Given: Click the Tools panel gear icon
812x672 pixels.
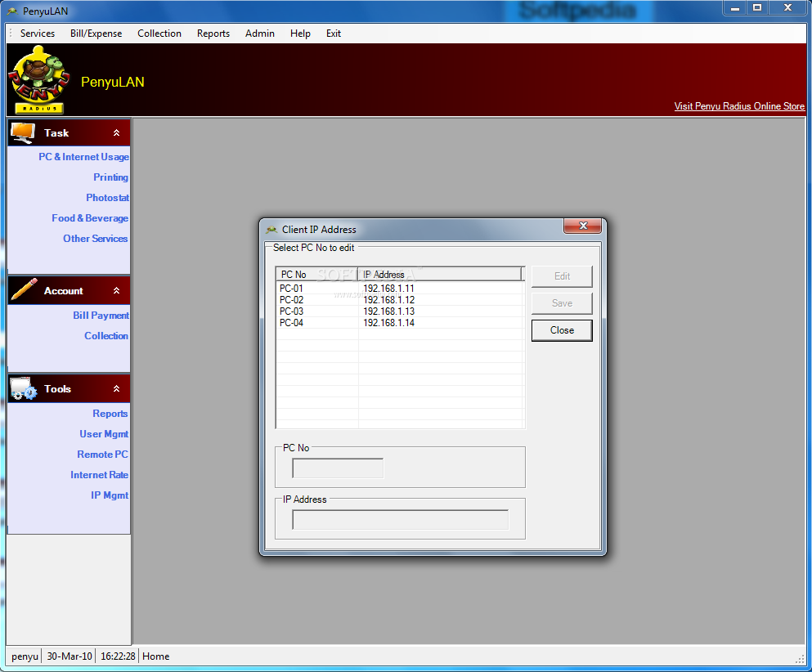Looking at the screenshot, I should 23,389.
